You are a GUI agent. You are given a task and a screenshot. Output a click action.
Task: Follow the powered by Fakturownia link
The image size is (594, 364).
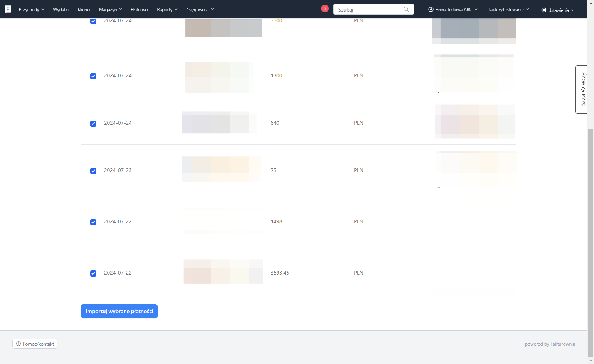pyautogui.click(x=550, y=344)
